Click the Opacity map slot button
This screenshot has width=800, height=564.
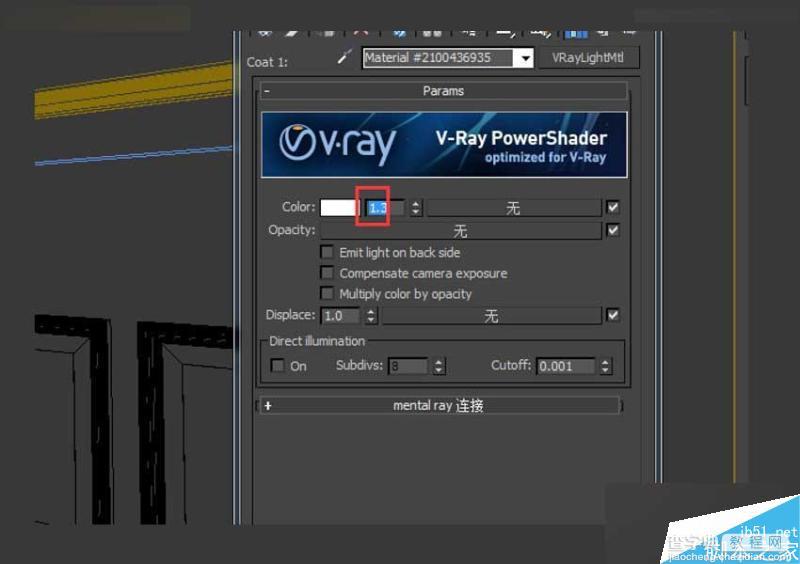[x=460, y=231]
